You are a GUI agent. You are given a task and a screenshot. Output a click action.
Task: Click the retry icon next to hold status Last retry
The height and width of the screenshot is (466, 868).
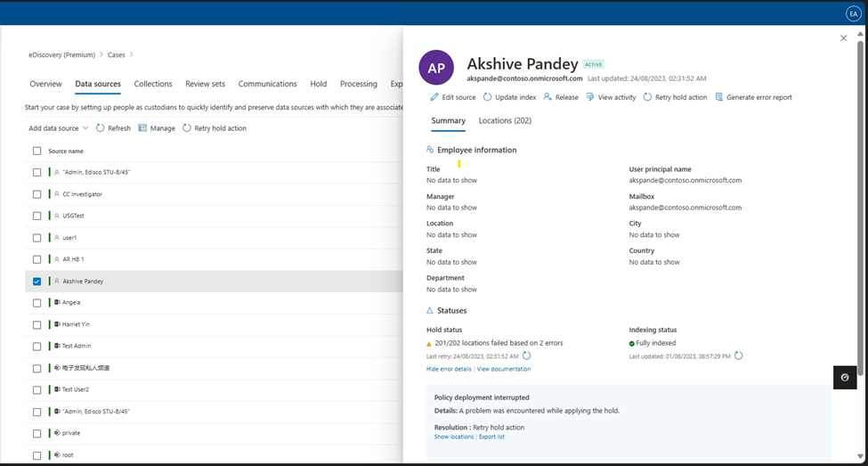point(526,356)
